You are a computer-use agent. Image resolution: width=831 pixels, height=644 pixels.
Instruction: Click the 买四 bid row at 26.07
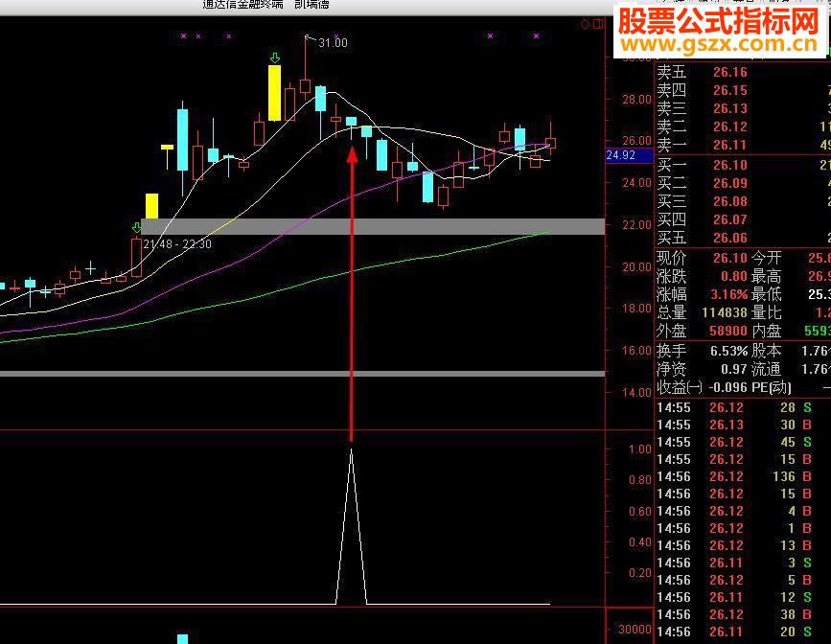click(x=743, y=219)
